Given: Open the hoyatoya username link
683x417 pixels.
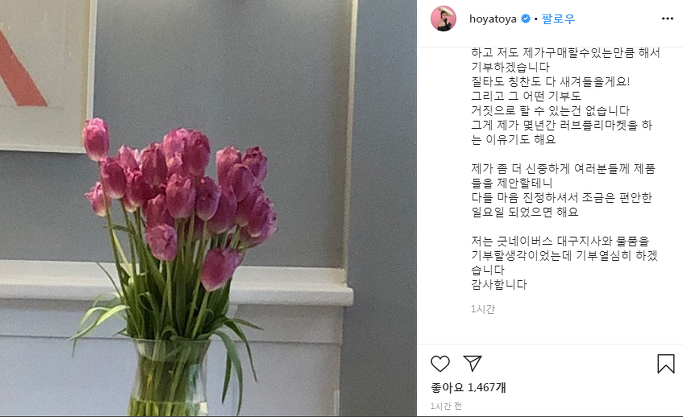Looking at the screenshot, I should [x=493, y=19].
